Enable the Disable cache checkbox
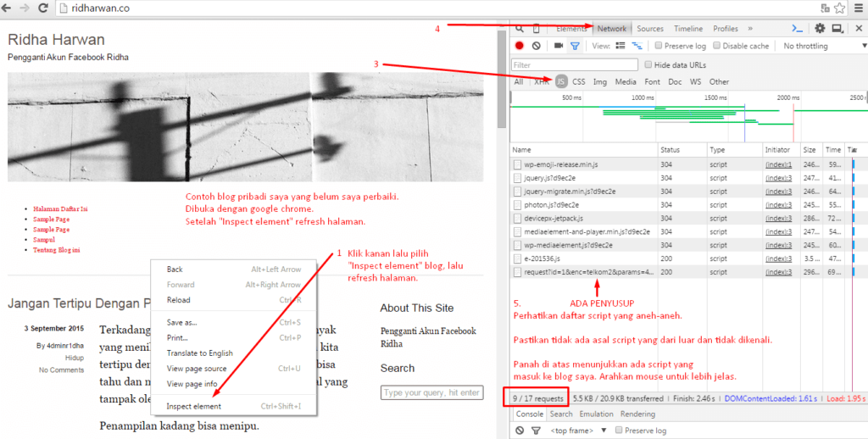 [x=716, y=46]
